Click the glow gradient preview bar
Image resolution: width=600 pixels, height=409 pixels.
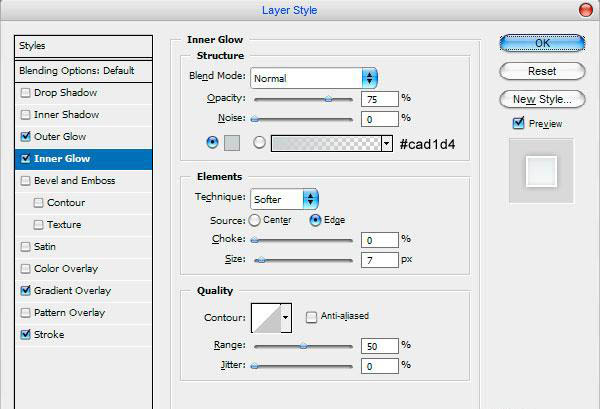[326, 143]
